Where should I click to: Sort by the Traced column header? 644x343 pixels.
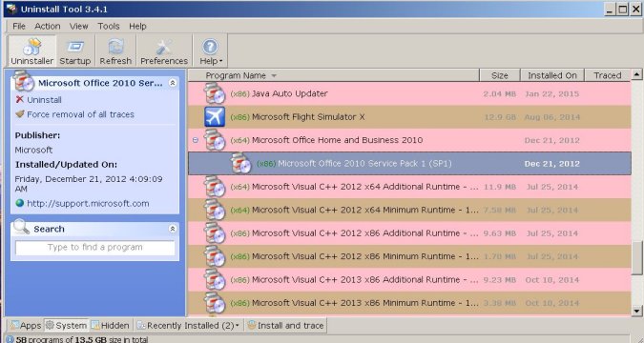click(607, 75)
